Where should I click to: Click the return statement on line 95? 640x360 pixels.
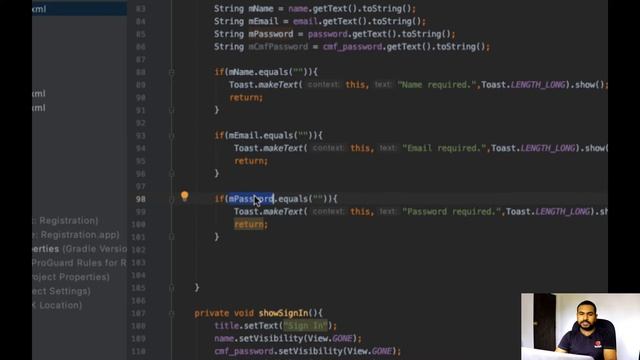coord(251,161)
